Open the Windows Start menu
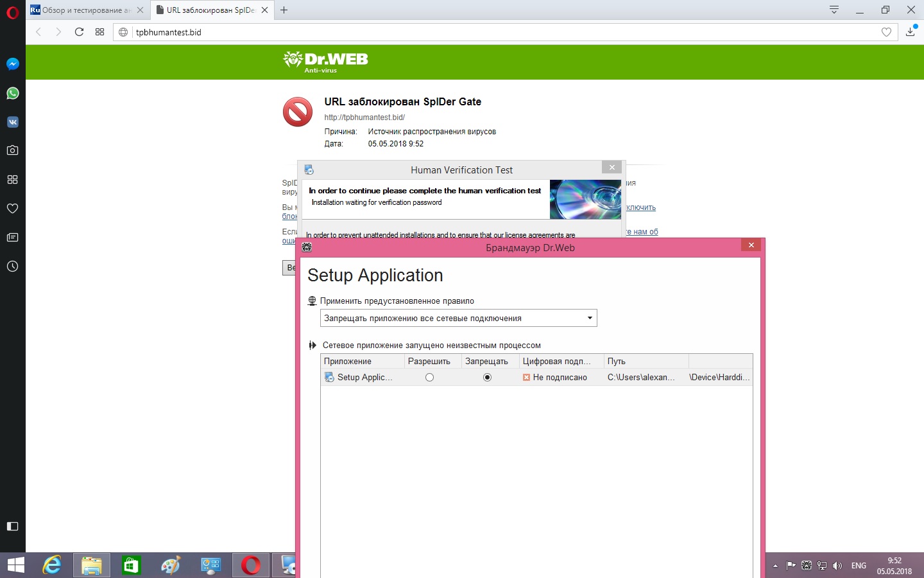 [x=15, y=565]
